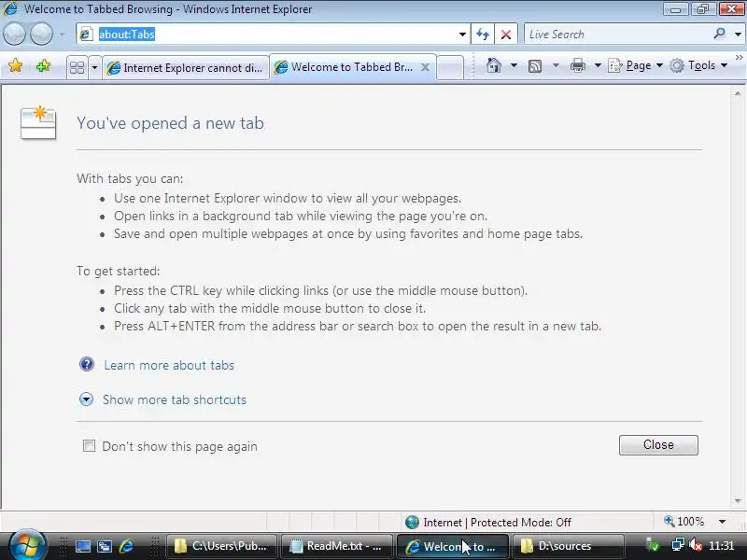Switch to ReadMe.txt taskbar button
The width and height of the screenshot is (747, 560).
(x=337, y=546)
